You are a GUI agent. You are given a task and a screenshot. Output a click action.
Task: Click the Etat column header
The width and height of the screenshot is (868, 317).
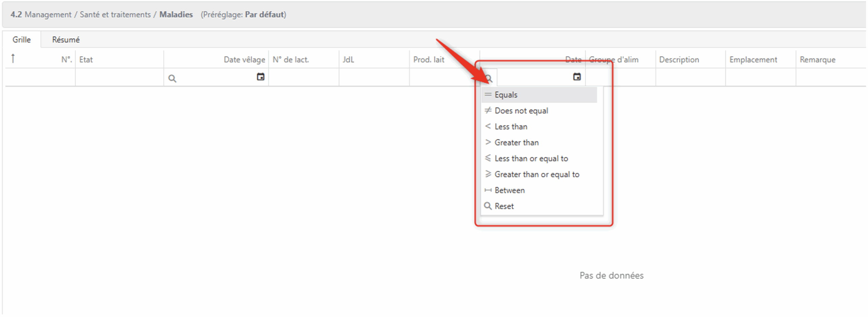[x=86, y=60]
